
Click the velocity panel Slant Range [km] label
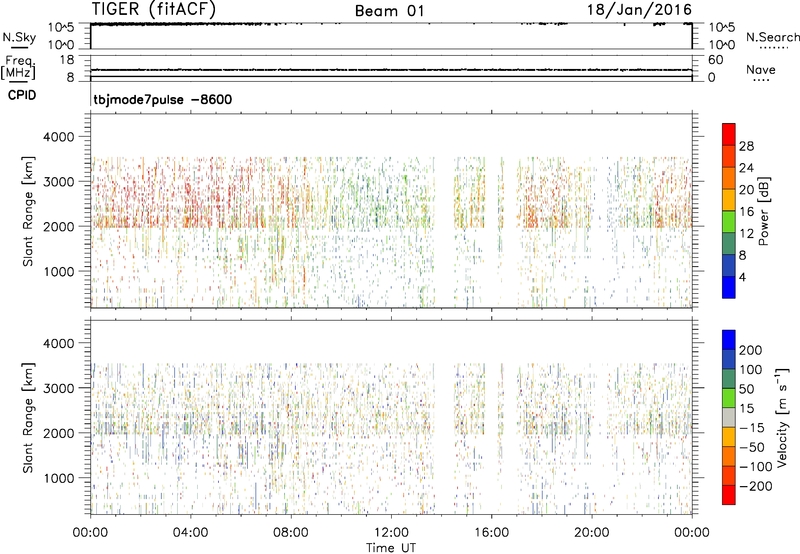(x=28, y=417)
